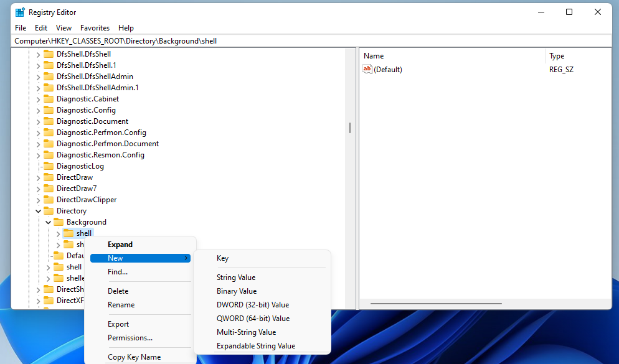Image resolution: width=619 pixels, height=364 pixels.
Task: Click the ab string icon beside (Default)
Action: [x=367, y=69]
